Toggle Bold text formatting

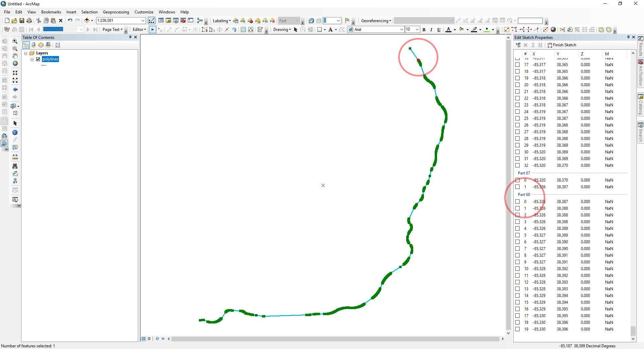[424, 30]
